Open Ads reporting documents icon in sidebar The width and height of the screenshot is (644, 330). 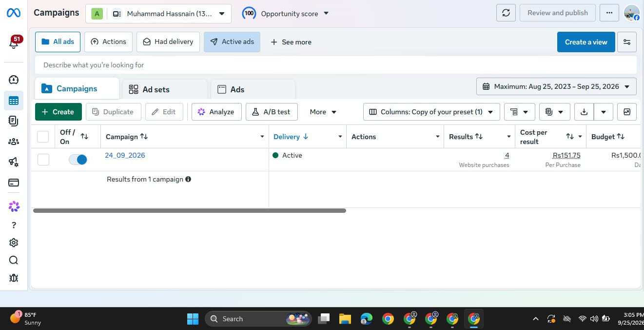coord(14,121)
